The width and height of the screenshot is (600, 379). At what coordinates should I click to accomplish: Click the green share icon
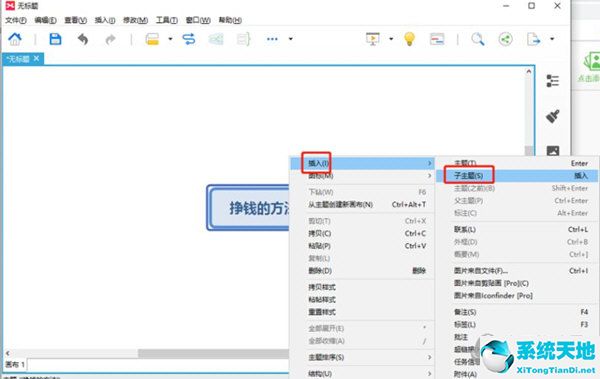tap(505, 39)
